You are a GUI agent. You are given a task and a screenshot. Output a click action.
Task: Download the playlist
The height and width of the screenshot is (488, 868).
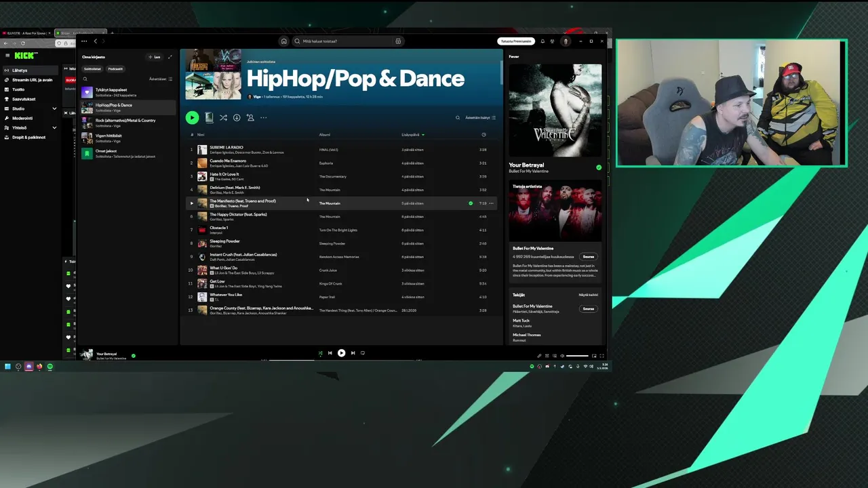click(x=237, y=117)
